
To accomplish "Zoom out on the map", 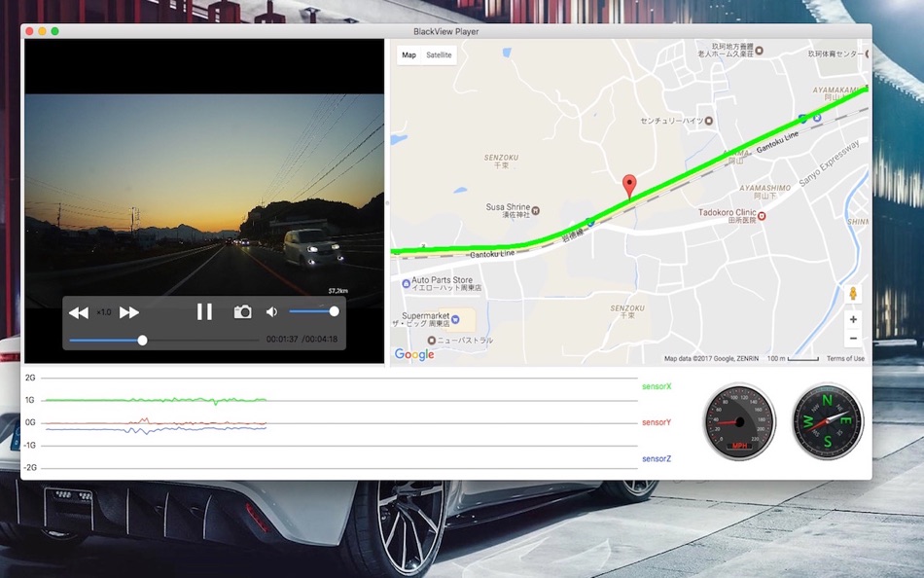I will coord(853,339).
